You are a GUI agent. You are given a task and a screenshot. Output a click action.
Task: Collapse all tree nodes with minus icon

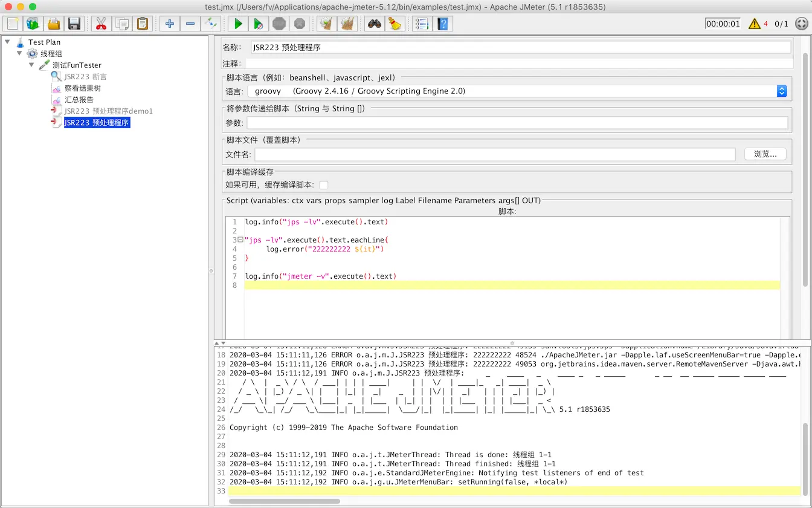(x=190, y=24)
